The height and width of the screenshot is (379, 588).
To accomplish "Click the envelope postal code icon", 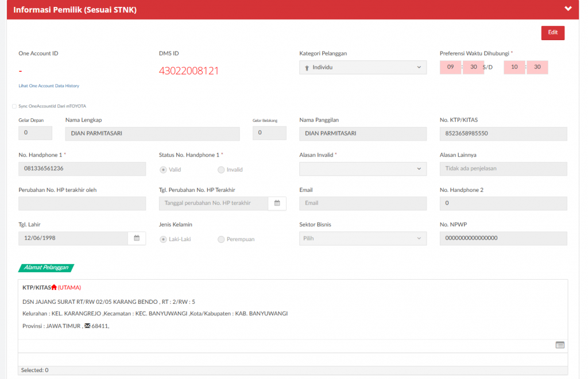I will tap(87, 326).
